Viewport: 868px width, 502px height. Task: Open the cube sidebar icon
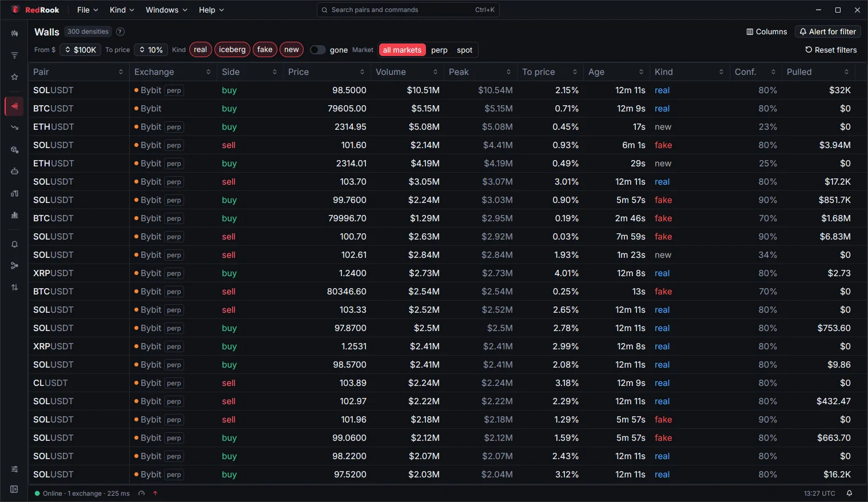point(14,150)
